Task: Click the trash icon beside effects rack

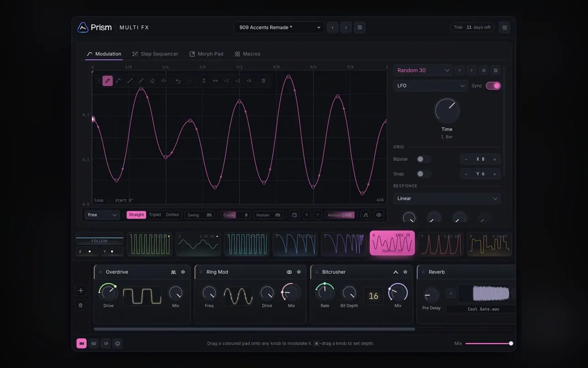Action: 81,305
